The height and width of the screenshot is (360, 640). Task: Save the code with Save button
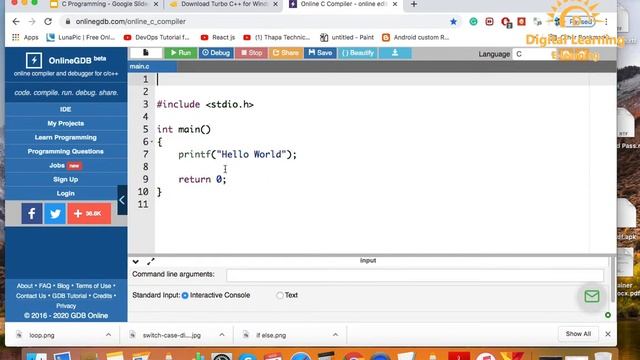pyautogui.click(x=320, y=53)
